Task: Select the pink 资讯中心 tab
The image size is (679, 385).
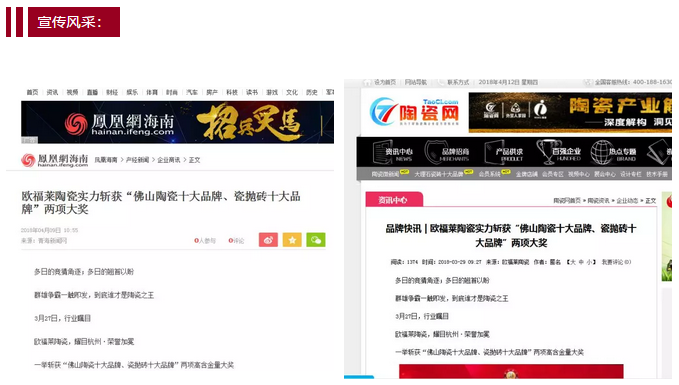Action: (x=394, y=200)
